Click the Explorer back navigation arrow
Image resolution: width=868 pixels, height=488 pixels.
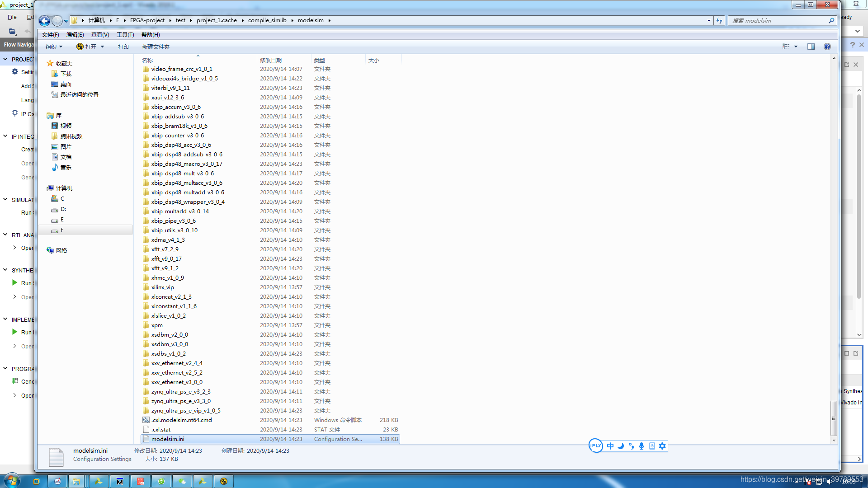click(x=44, y=21)
